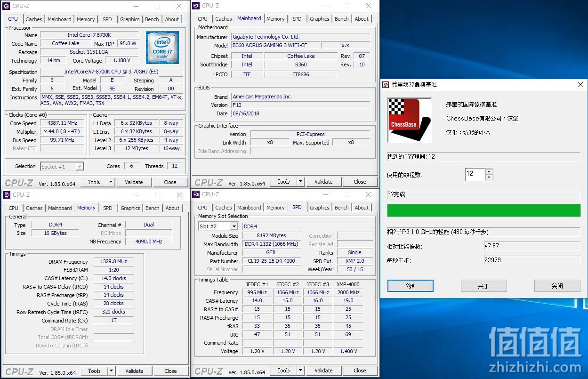
Task: Expand the Tools dropdown arrow in the CPU window
Action: point(111,182)
